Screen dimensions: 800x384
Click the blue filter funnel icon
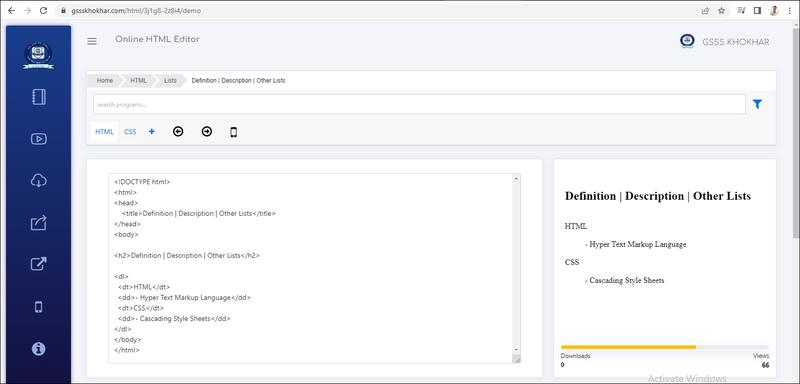(757, 104)
